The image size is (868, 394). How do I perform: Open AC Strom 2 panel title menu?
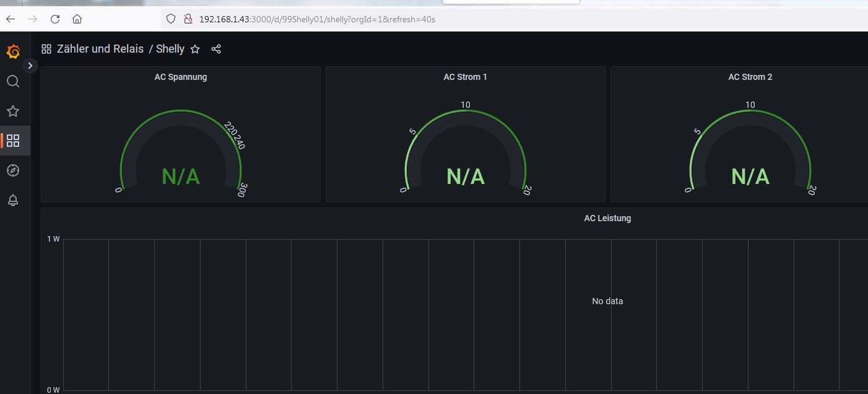750,77
